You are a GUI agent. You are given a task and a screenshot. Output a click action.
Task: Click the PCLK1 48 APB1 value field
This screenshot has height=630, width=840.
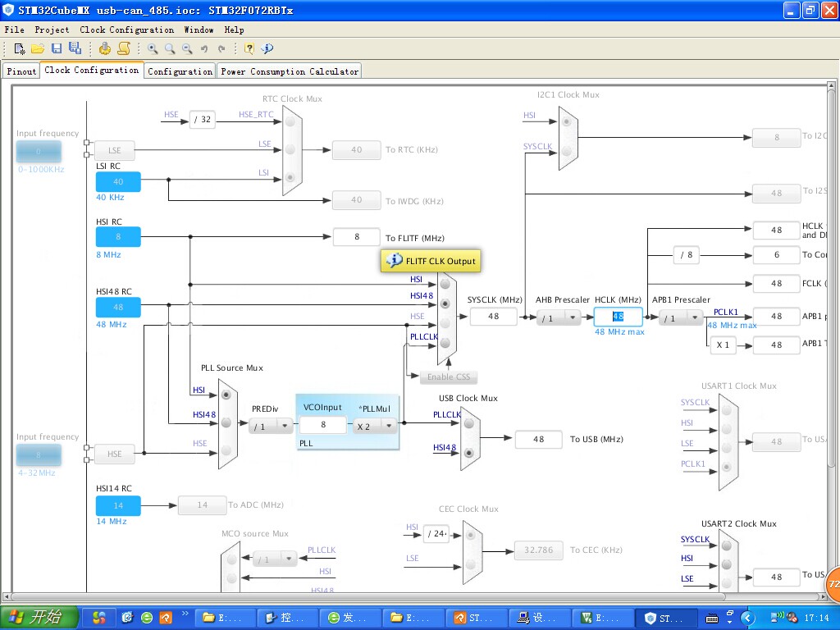click(x=776, y=317)
